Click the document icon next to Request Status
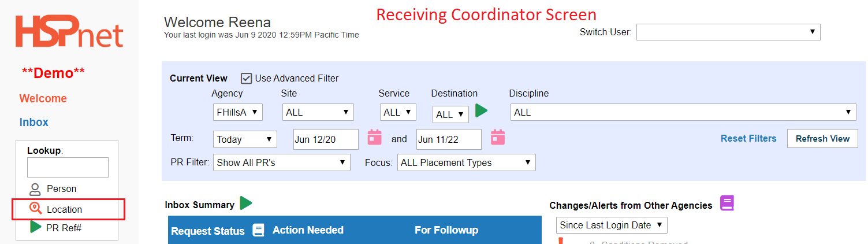Screen dimensions: 868x244 tap(258, 230)
